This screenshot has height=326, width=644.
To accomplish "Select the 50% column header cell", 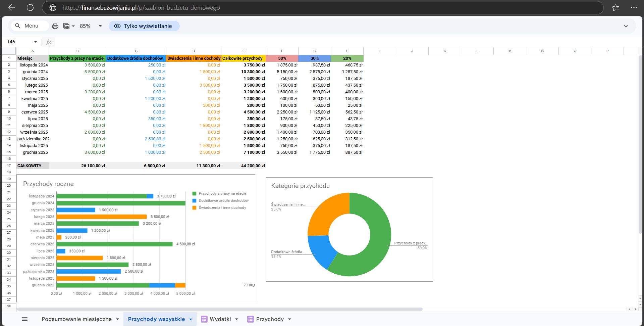I will (x=282, y=58).
